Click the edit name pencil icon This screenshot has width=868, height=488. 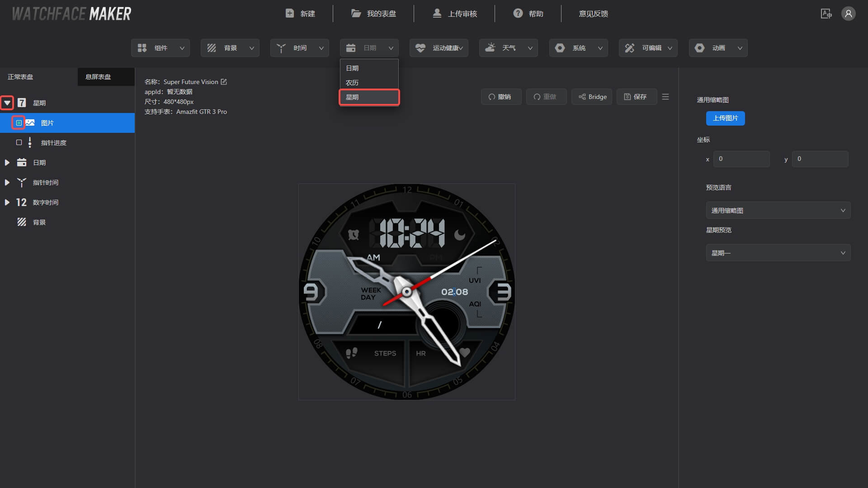click(x=224, y=82)
